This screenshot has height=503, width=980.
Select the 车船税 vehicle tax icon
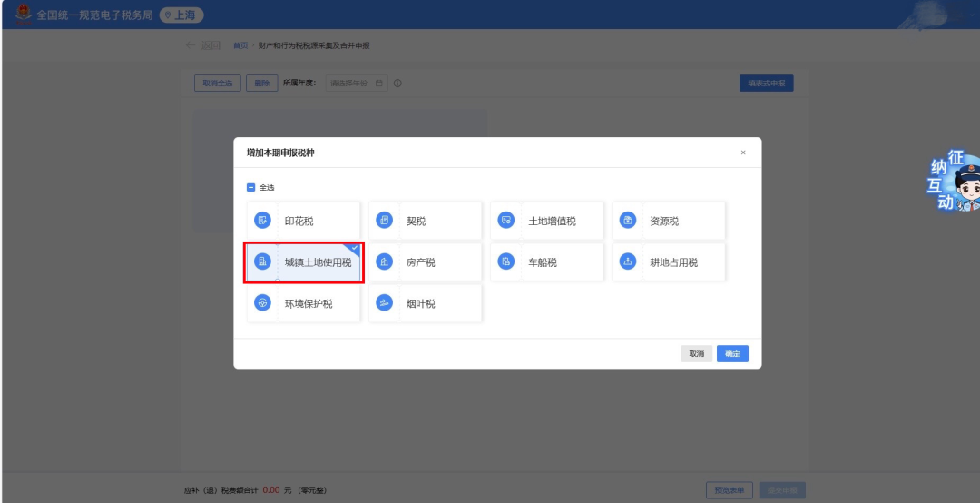pos(506,262)
